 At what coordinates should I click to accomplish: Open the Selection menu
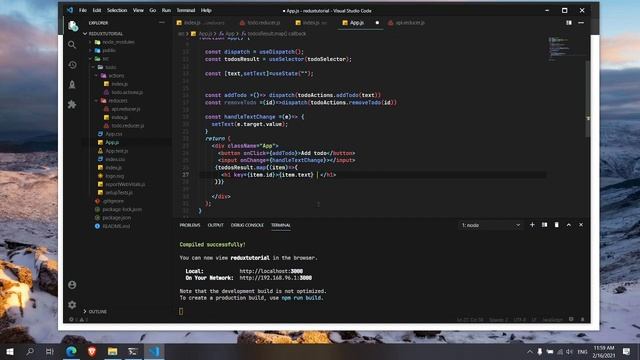(x=117, y=10)
